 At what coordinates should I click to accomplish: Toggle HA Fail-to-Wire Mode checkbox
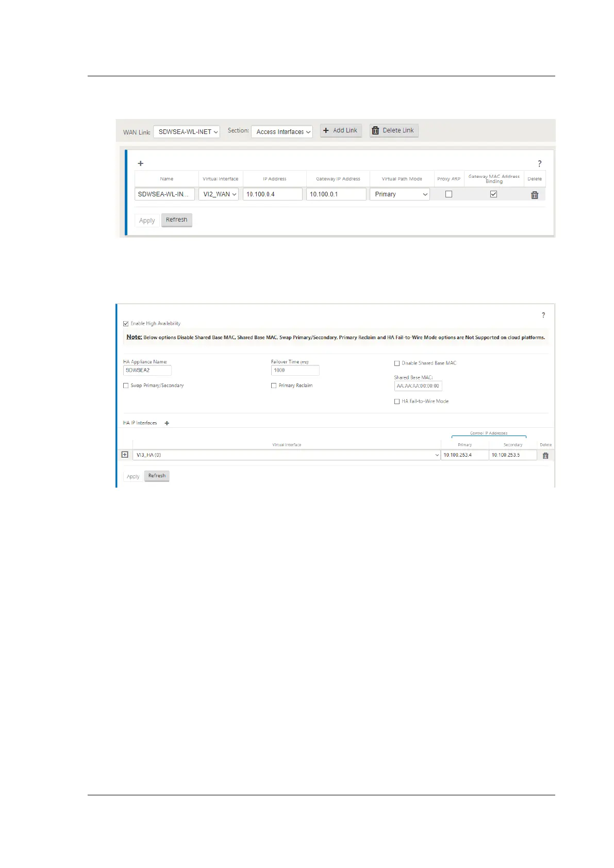(397, 402)
